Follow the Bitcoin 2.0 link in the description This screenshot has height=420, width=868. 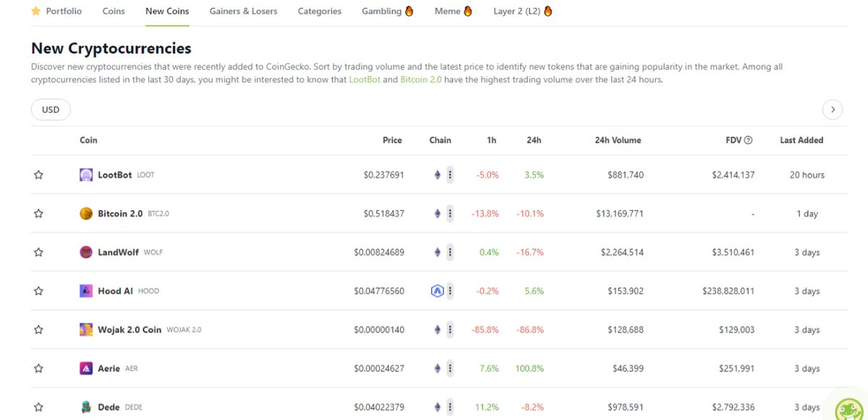(x=421, y=80)
